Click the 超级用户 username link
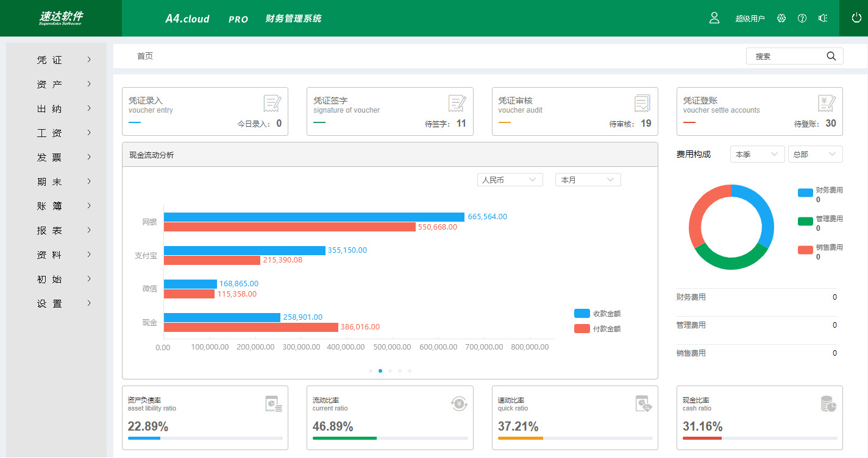 750,19
